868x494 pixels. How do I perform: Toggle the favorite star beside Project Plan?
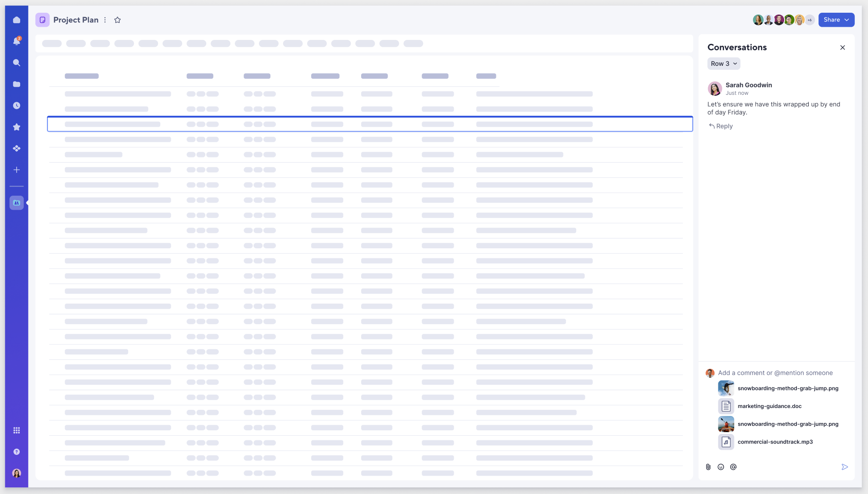(117, 20)
